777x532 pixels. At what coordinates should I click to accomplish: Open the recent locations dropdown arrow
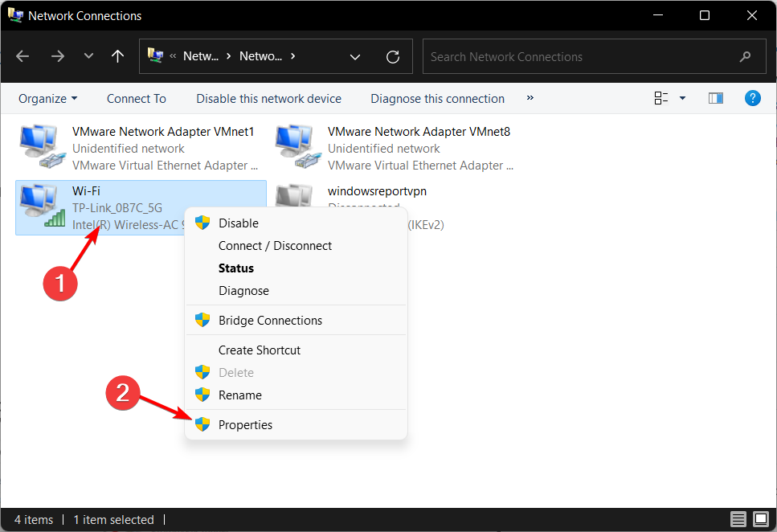(88, 56)
